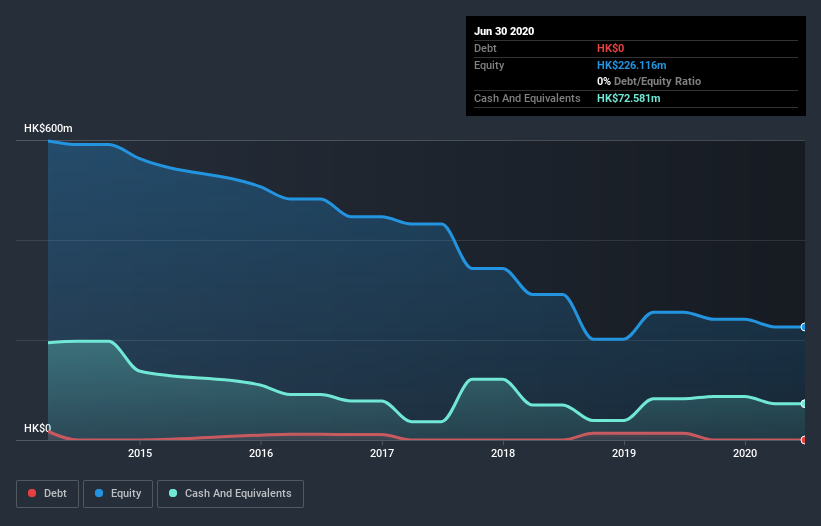Viewport: 821px width, 526px height.
Task: Click Cash And Equivalents label in tooltip
Action: (527, 98)
